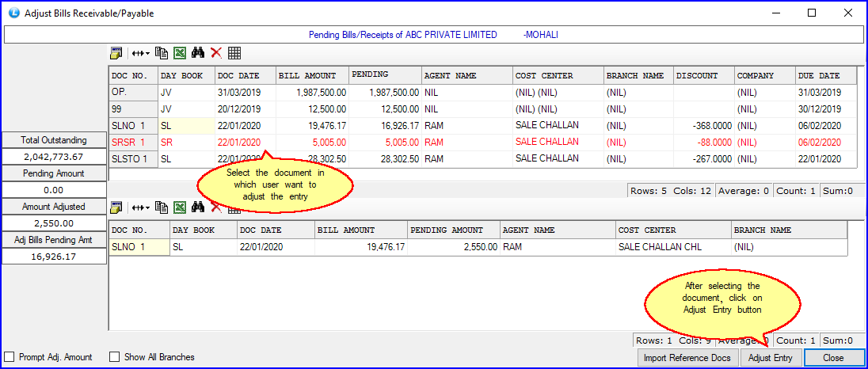
Task: Click the 28,302.50 pending cell for SLSTO 1
Action: click(385, 159)
